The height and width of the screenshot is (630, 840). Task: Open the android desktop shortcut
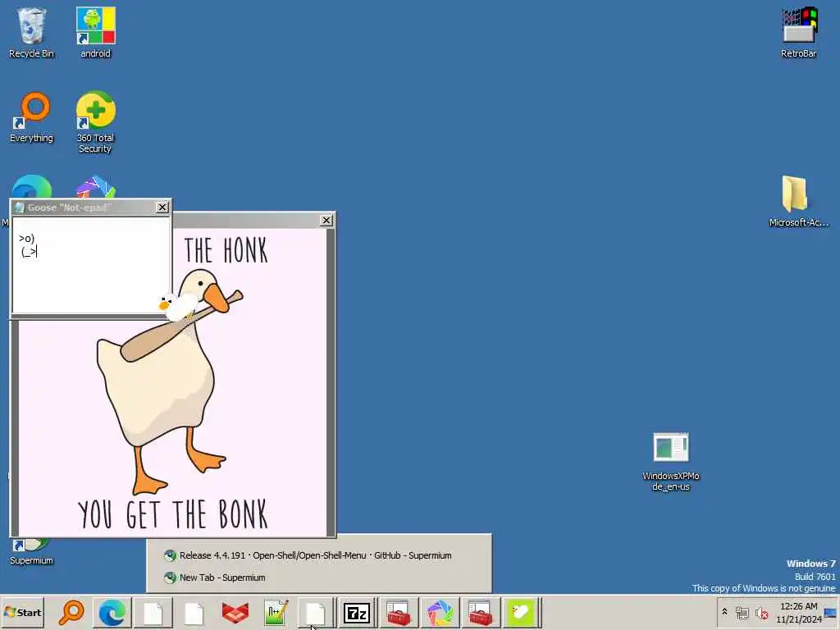coord(95,32)
